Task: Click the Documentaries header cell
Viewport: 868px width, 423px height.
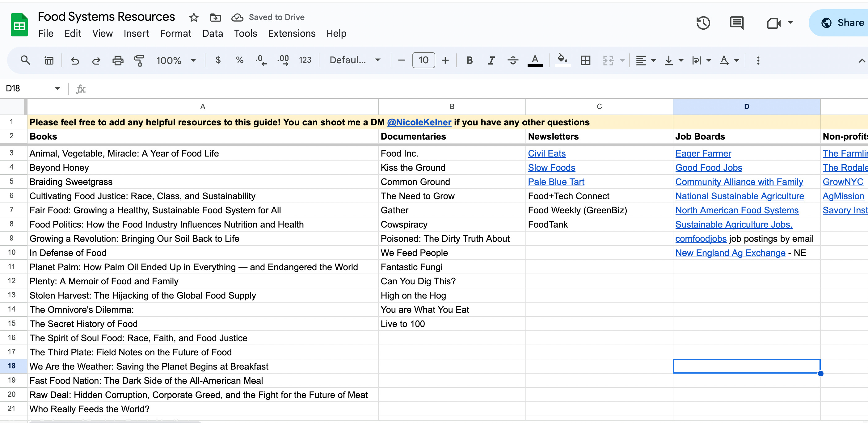Action: [452, 136]
